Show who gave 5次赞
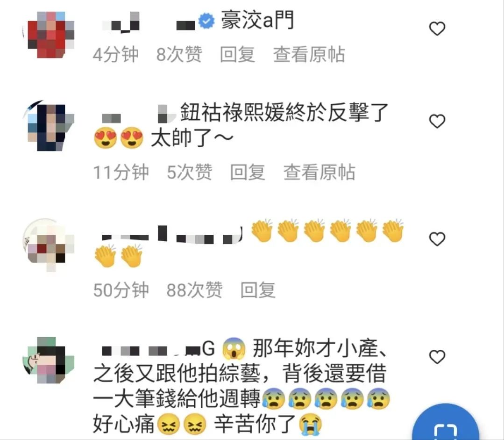The image size is (504, 440). pyautogui.click(x=190, y=172)
